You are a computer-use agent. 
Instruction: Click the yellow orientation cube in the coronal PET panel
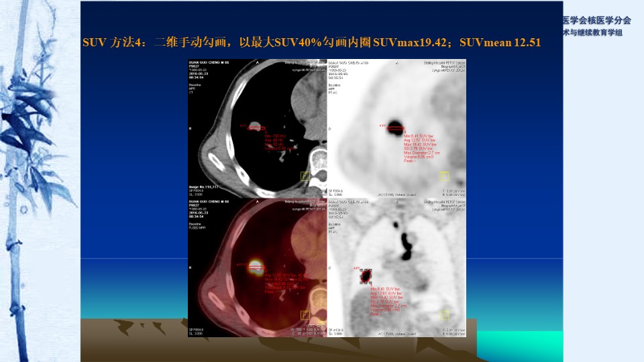[444, 315]
